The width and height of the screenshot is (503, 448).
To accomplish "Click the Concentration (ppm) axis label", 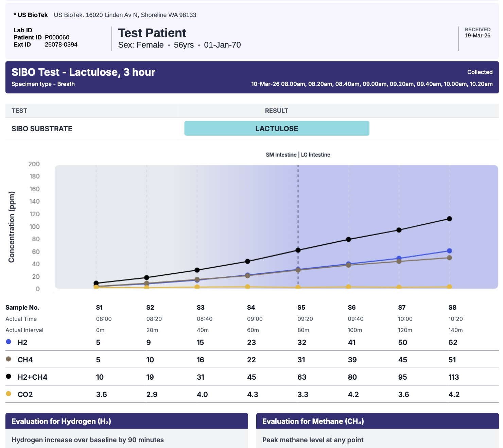I will [x=12, y=227].
